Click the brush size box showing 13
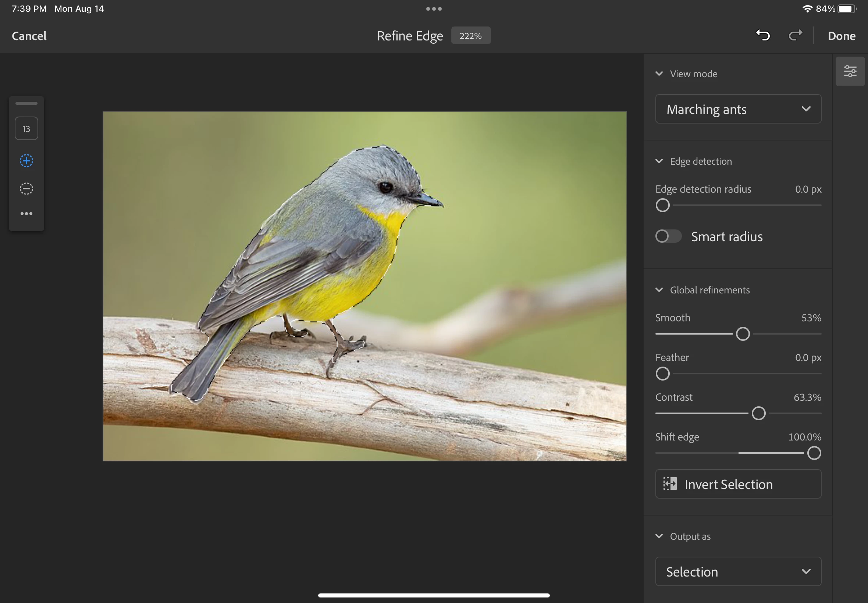This screenshot has width=868, height=603. click(26, 129)
